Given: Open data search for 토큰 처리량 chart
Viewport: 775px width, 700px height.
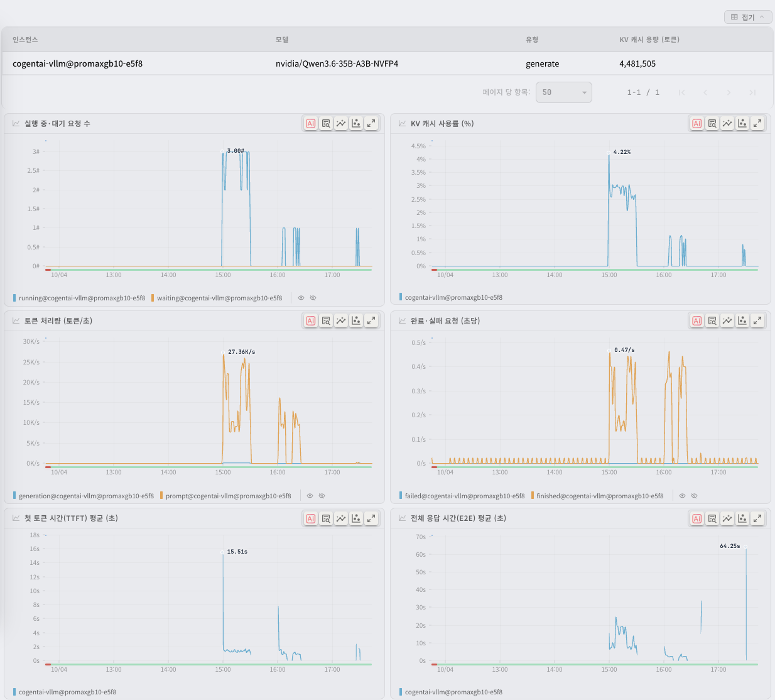Looking at the screenshot, I should click(x=326, y=320).
